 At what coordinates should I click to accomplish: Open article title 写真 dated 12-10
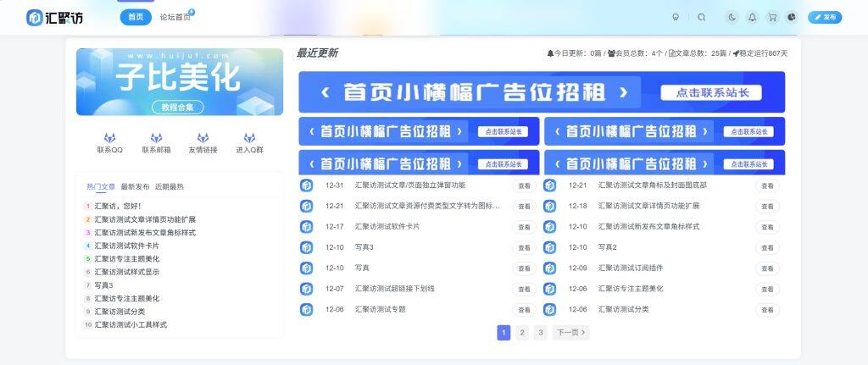coord(362,268)
